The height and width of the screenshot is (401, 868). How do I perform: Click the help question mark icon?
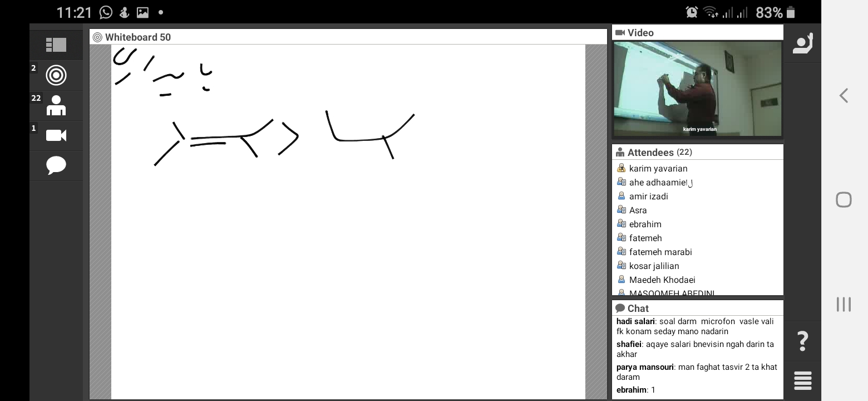pyautogui.click(x=802, y=341)
